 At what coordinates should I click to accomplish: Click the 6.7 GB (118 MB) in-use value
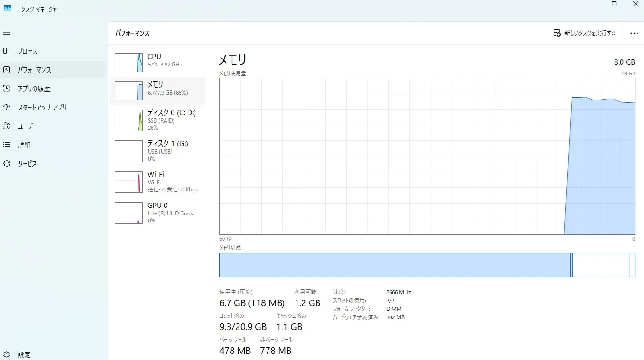pos(252,303)
